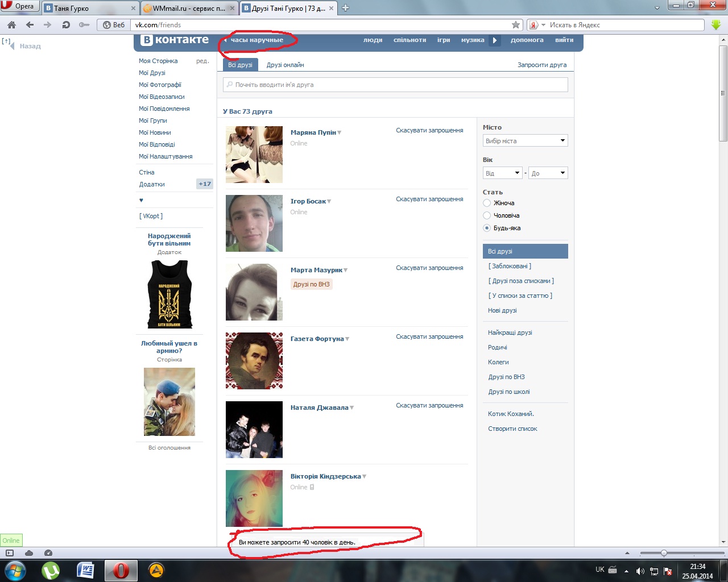This screenshot has width=728, height=582.
Task: Go to browser home page icon
Action: 12,25
